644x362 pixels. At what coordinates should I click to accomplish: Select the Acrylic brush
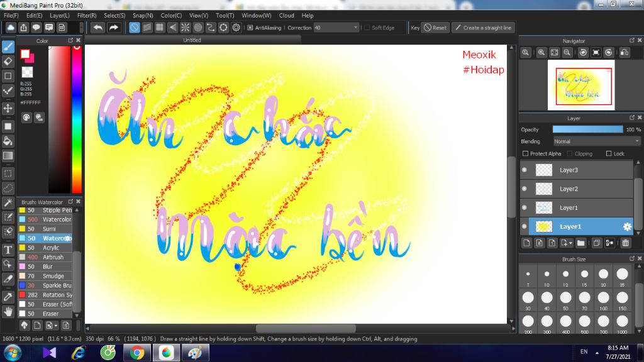click(45, 248)
